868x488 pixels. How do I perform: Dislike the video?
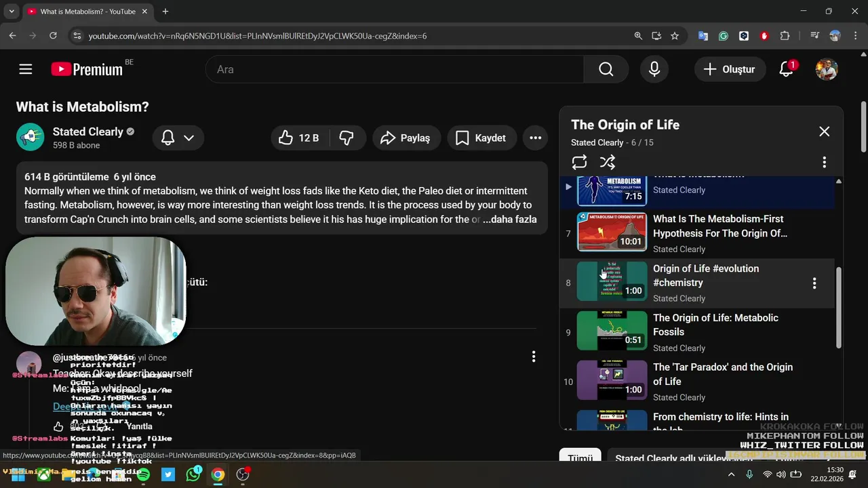[x=347, y=138]
